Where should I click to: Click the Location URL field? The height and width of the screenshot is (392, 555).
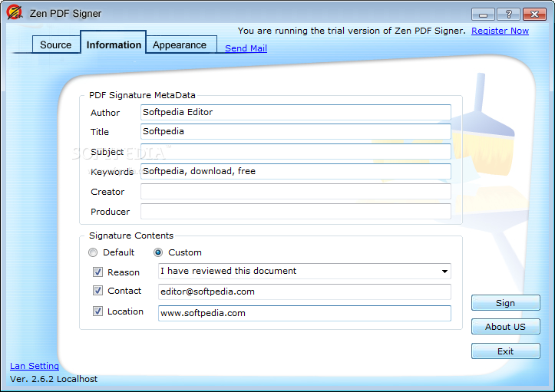tap(305, 313)
